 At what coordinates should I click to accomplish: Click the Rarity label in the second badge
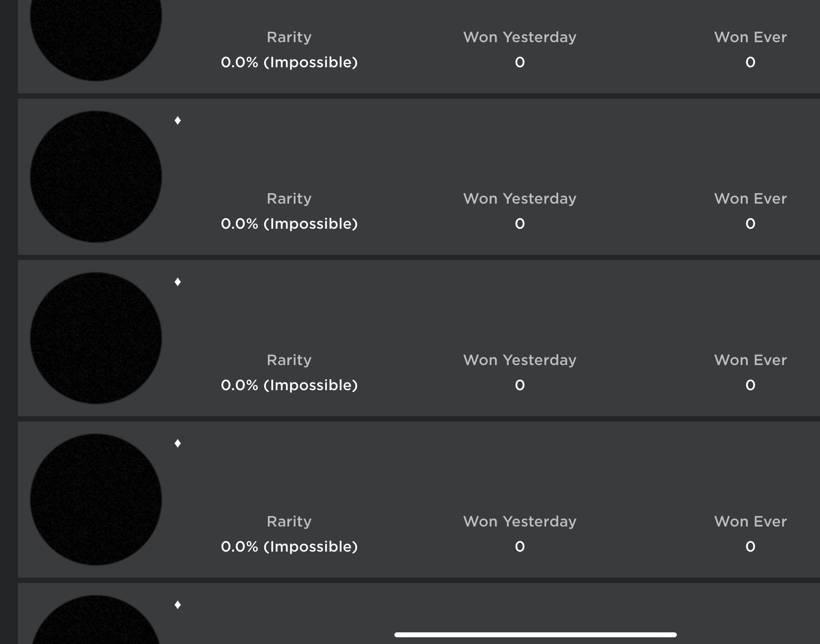point(289,199)
